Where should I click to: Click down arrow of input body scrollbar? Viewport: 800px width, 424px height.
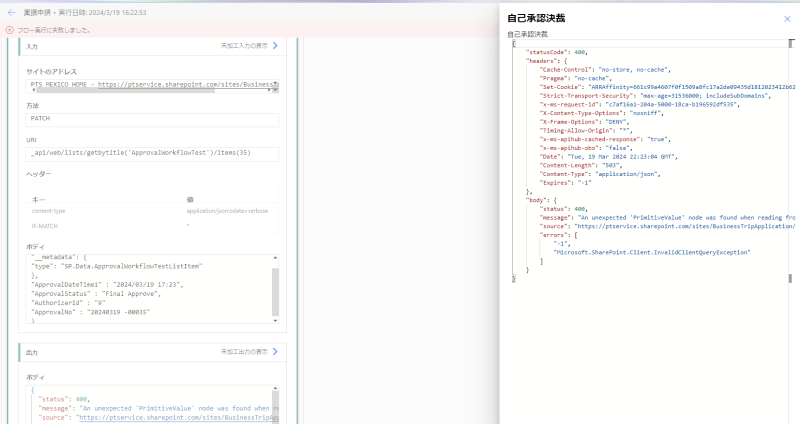coord(275,319)
